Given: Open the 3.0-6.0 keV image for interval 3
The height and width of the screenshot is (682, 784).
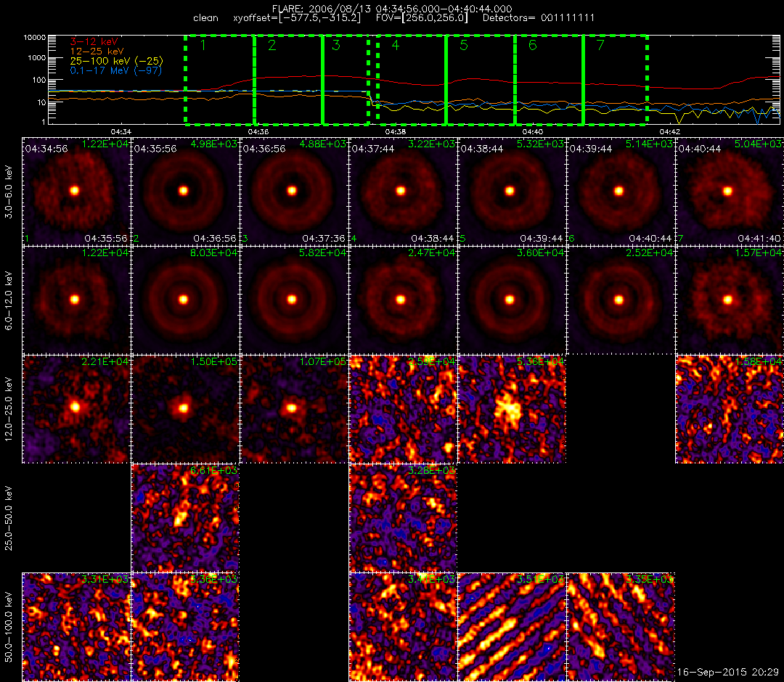Looking at the screenshot, I should click(x=294, y=192).
